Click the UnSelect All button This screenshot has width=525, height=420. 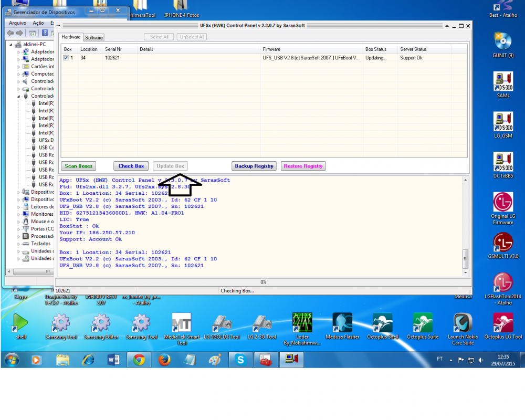click(x=192, y=37)
